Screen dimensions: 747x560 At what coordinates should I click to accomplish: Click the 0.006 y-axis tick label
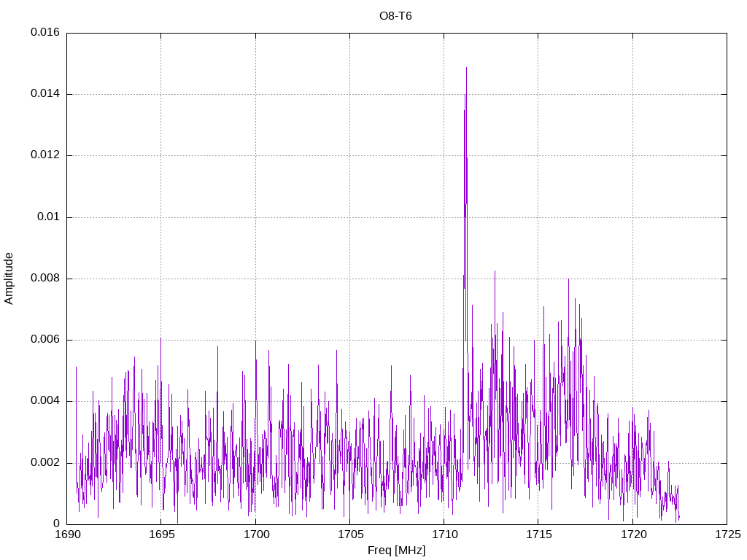pyautogui.click(x=45, y=340)
